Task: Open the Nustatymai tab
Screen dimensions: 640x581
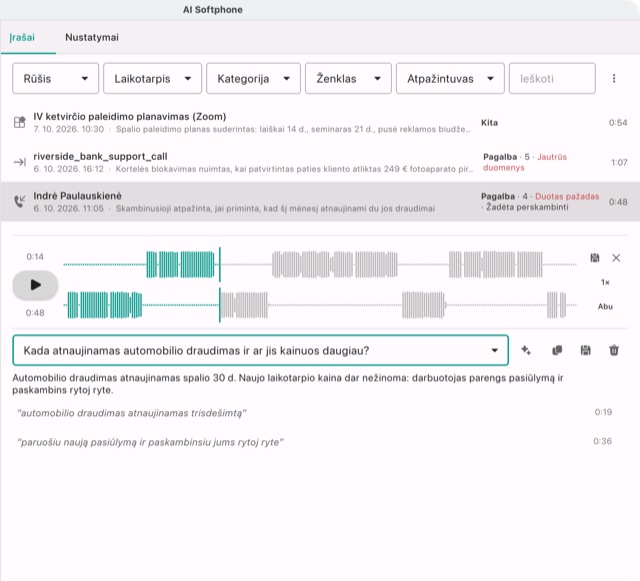Action: pyautogui.click(x=92, y=38)
